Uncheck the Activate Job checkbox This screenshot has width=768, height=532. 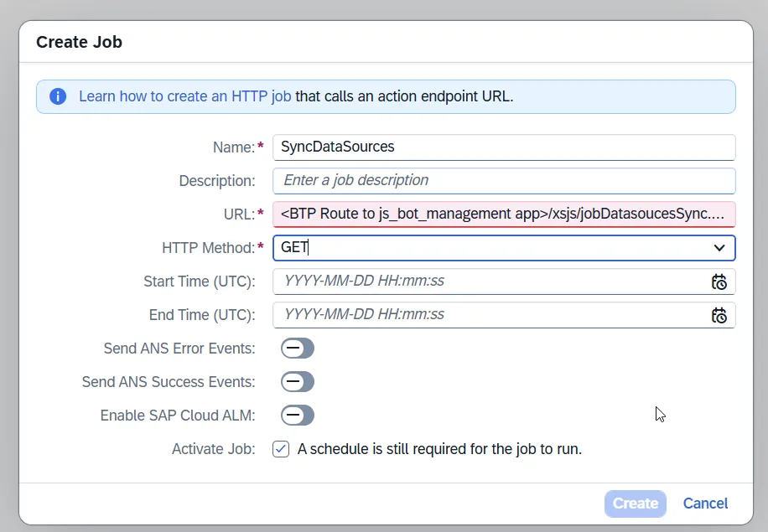pos(281,449)
